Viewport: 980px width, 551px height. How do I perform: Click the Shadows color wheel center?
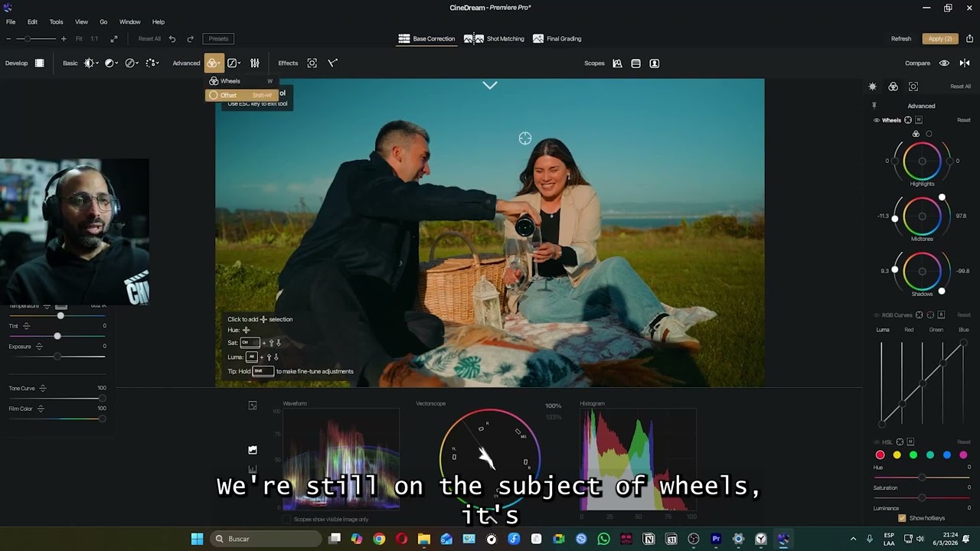[x=922, y=271]
